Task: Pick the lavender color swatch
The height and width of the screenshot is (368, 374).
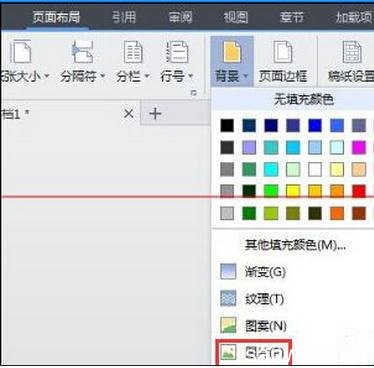Action: 249,147
